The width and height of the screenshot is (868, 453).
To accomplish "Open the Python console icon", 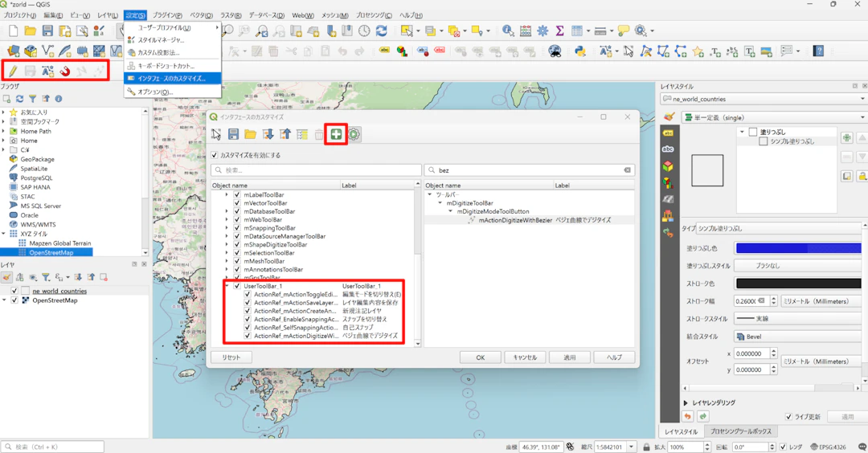I will [x=579, y=51].
